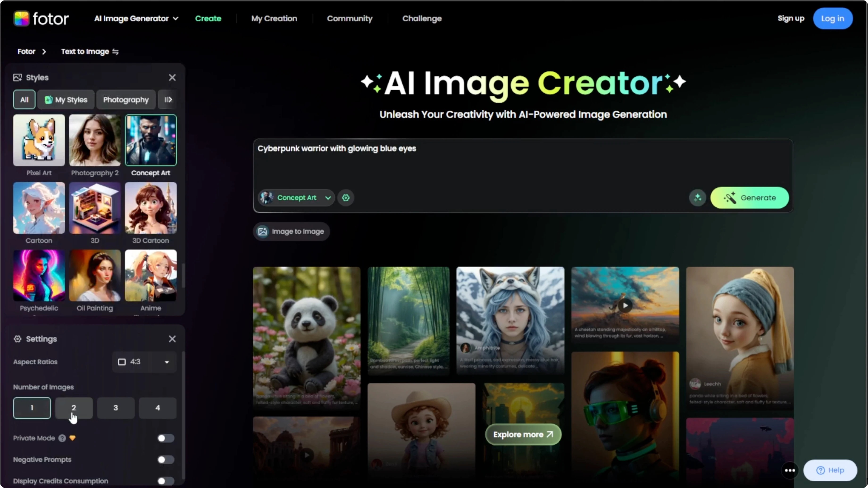The width and height of the screenshot is (868, 488).
Task: Set number of images to 4
Action: [x=157, y=408]
